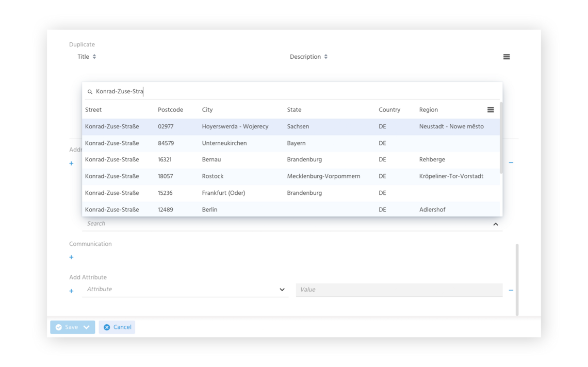Click the magnifier search icon in the address search
Screen dimensions: 588x367
point(90,91)
